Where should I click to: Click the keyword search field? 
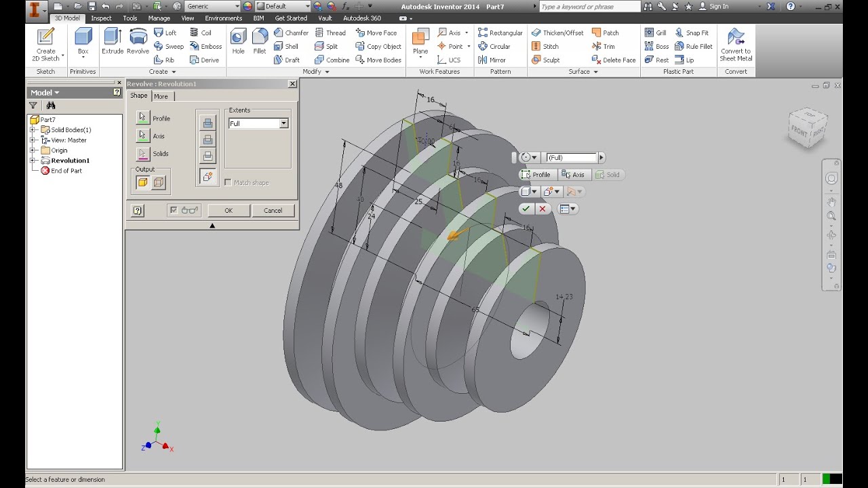589,7
